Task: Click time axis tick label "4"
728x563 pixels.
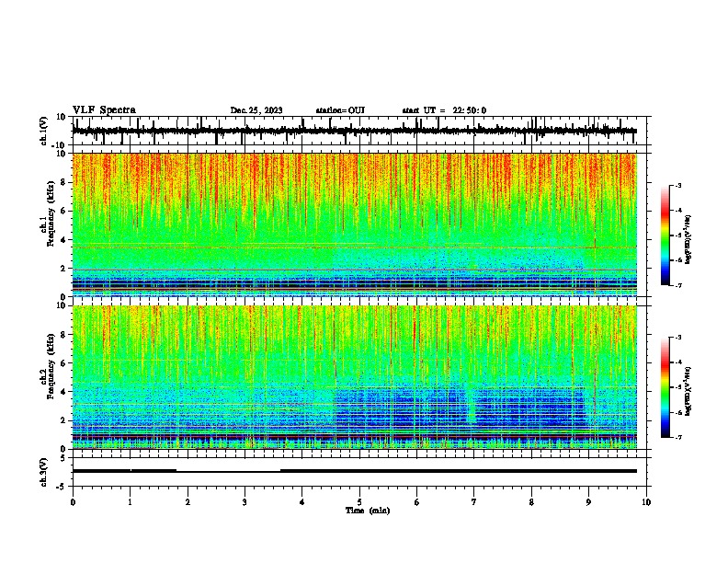Action: 302,502
